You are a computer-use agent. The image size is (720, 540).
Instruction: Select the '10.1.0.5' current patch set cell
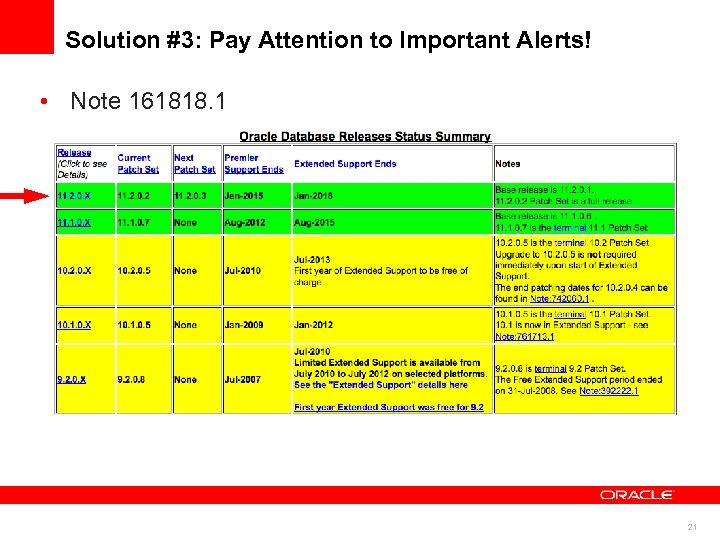144,325
